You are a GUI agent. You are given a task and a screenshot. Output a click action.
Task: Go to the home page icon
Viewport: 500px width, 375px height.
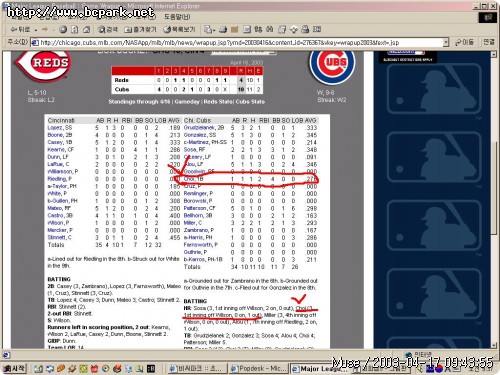tap(86, 30)
